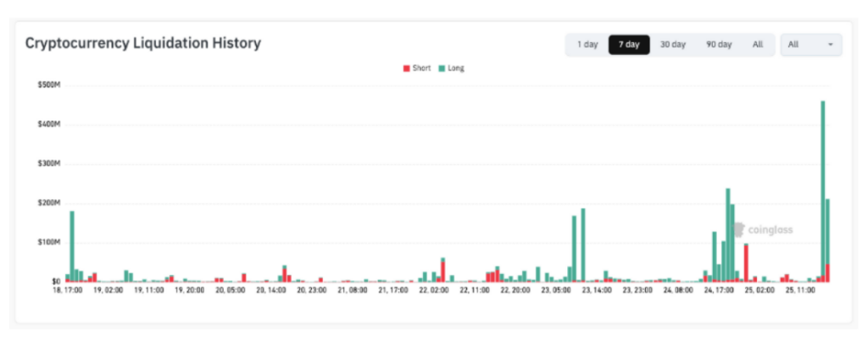Toggle the Short legend series
Viewport: 868px width, 341px height.
coord(417,68)
